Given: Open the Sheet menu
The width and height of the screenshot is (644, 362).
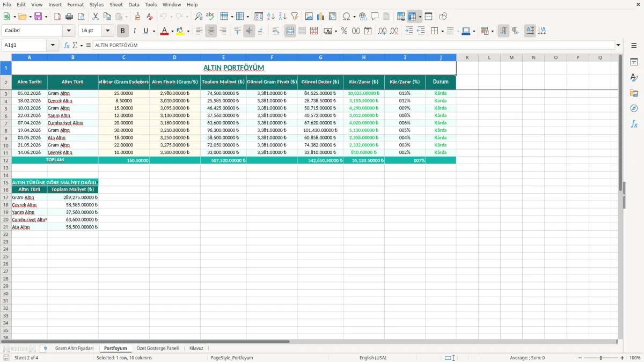Looking at the screenshot, I should coord(116,4).
